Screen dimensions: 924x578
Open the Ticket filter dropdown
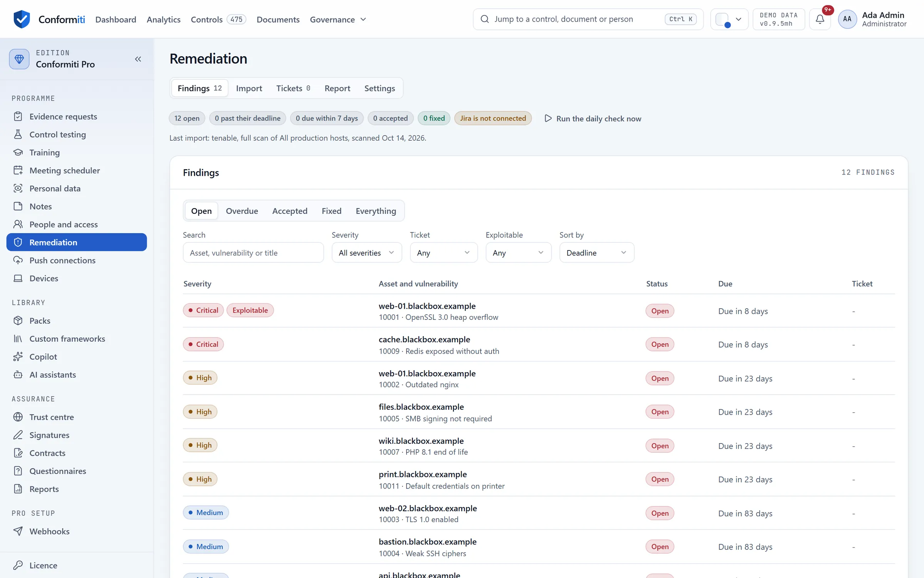pos(444,253)
